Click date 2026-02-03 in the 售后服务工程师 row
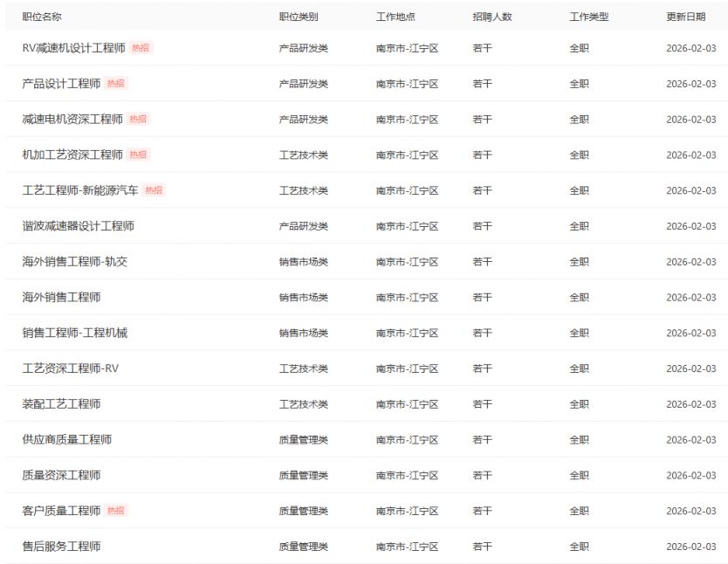Image resolution: width=728 pixels, height=564 pixels. (x=691, y=547)
